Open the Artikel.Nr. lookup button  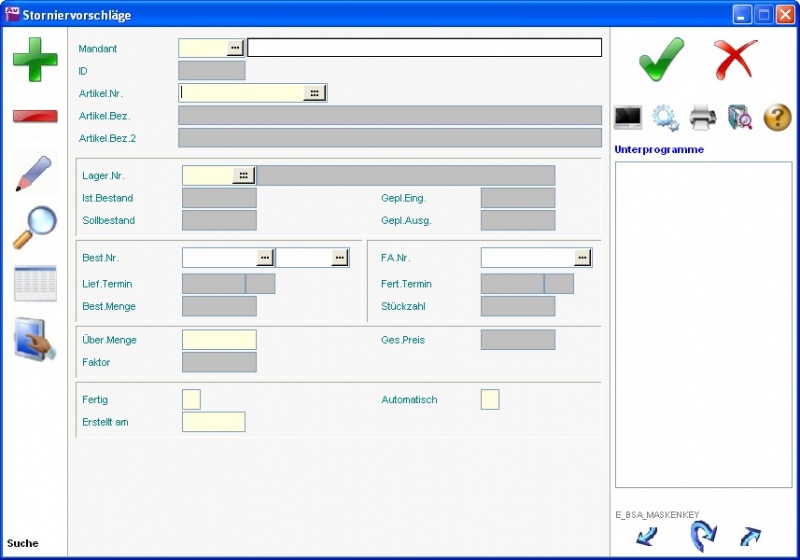(314, 93)
